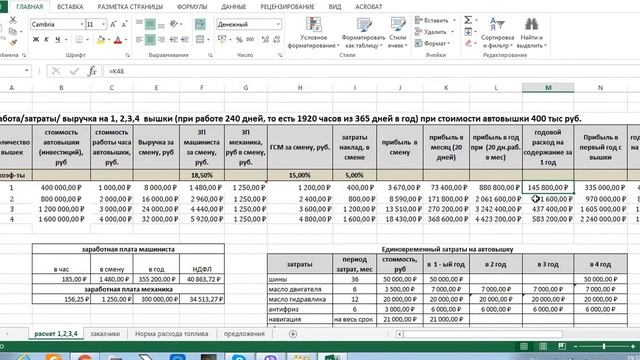Increase font size with larger A

click(113, 24)
